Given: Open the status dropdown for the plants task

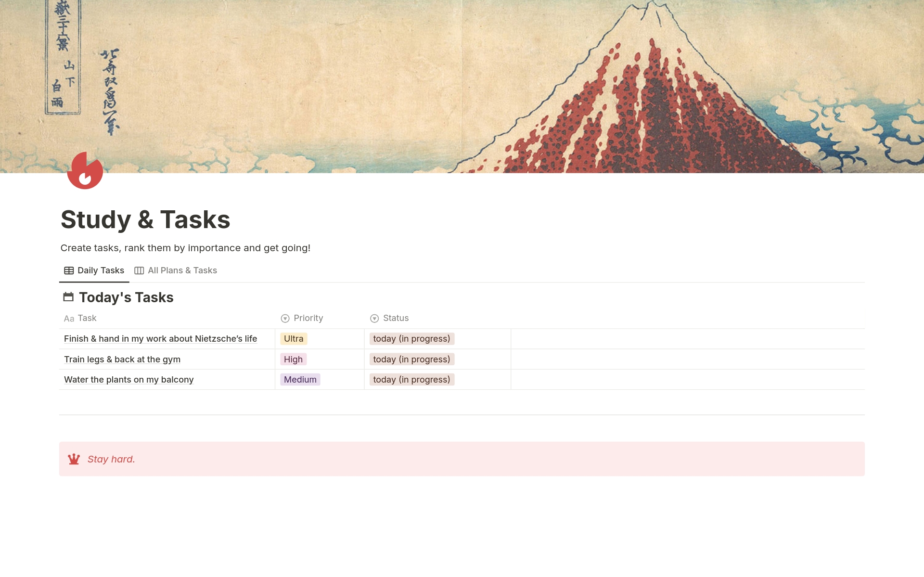Looking at the screenshot, I should tap(411, 380).
